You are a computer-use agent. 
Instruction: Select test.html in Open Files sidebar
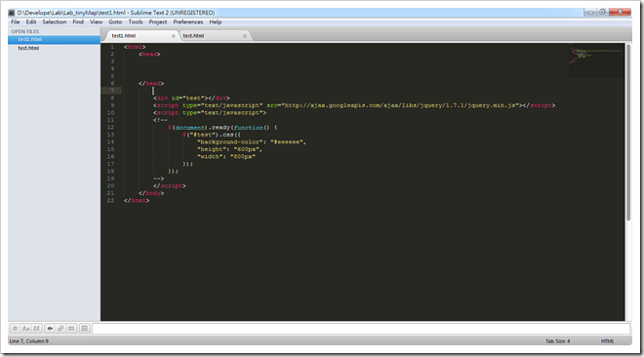54,48
